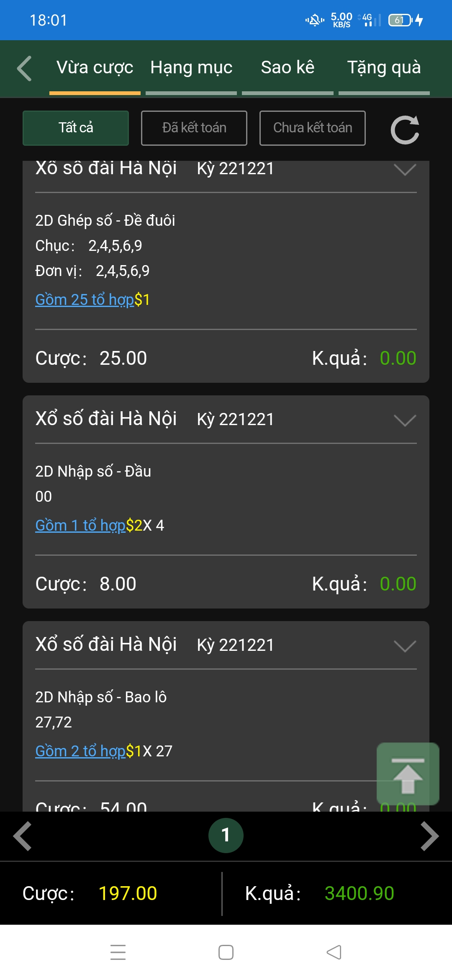452x980 pixels.
Task: Select the Tất cả filter
Action: click(76, 128)
